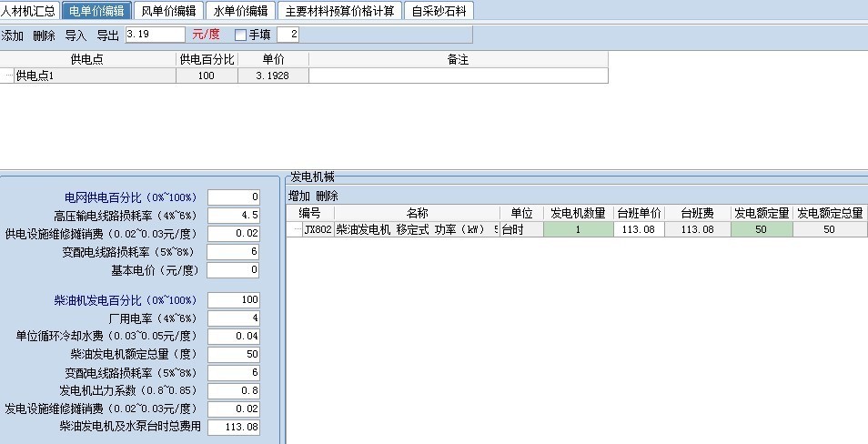Click 增加 in the 发电机械 panel
The height and width of the screenshot is (444, 868).
pos(299,196)
